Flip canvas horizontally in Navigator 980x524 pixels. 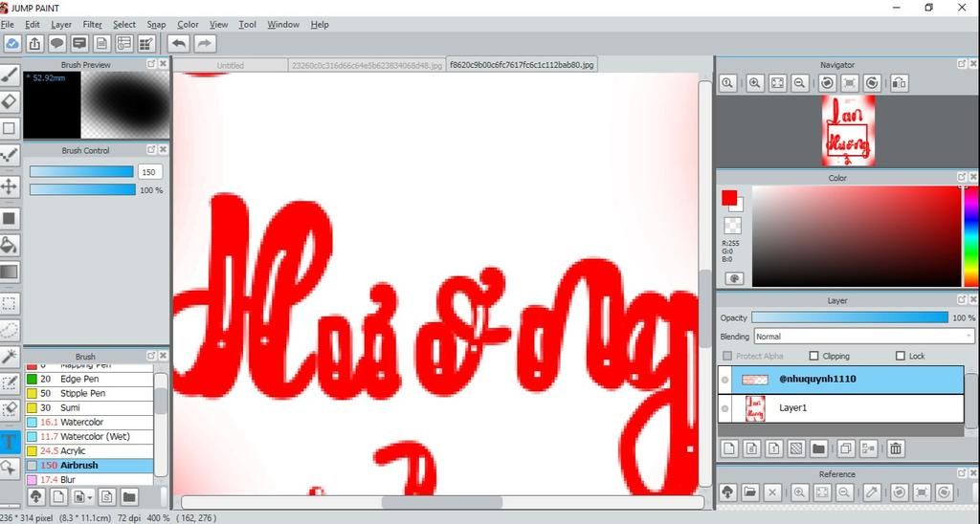click(x=900, y=82)
